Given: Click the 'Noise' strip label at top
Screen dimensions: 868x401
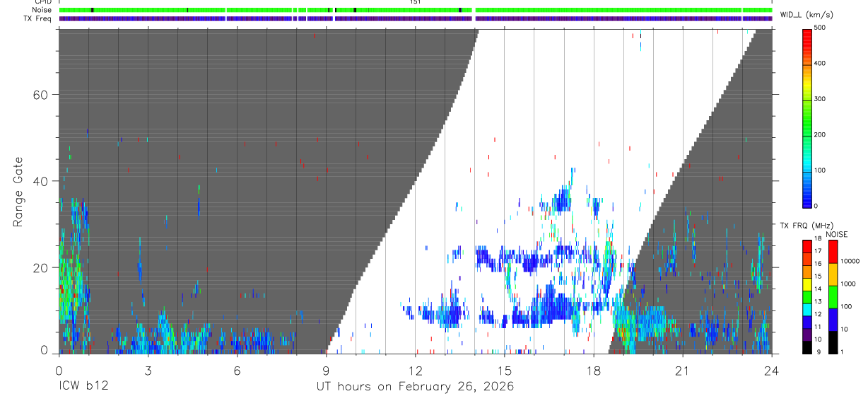Looking at the screenshot, I should pos(42,10).
